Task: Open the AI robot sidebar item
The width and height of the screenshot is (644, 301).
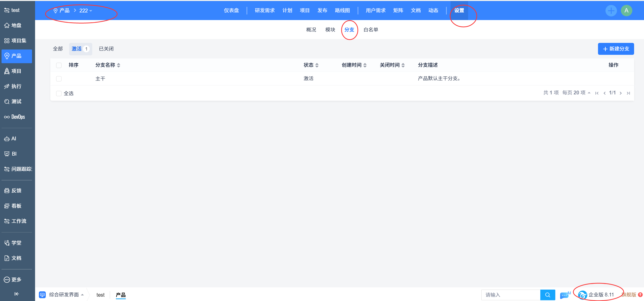Action: click(x=7, y=139)
